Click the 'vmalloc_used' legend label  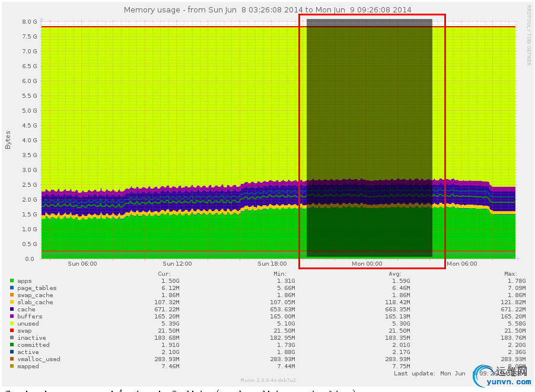coord(39,359)
